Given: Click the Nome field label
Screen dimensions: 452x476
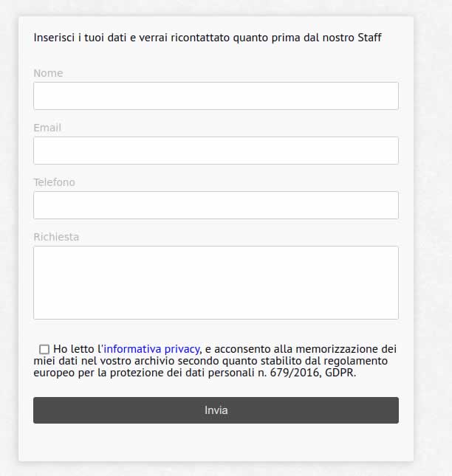Looking at the screenshot, I should pyautogui.click(x=48, y=73).
